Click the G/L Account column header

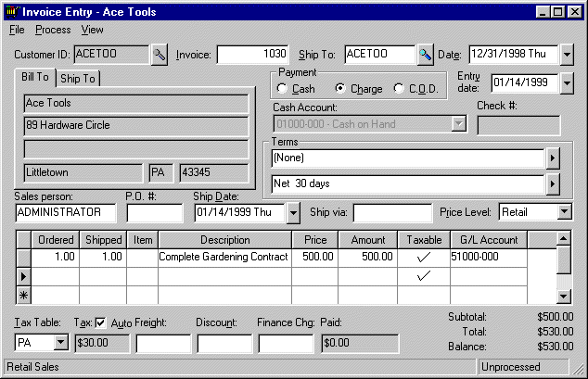click(489, 240)
